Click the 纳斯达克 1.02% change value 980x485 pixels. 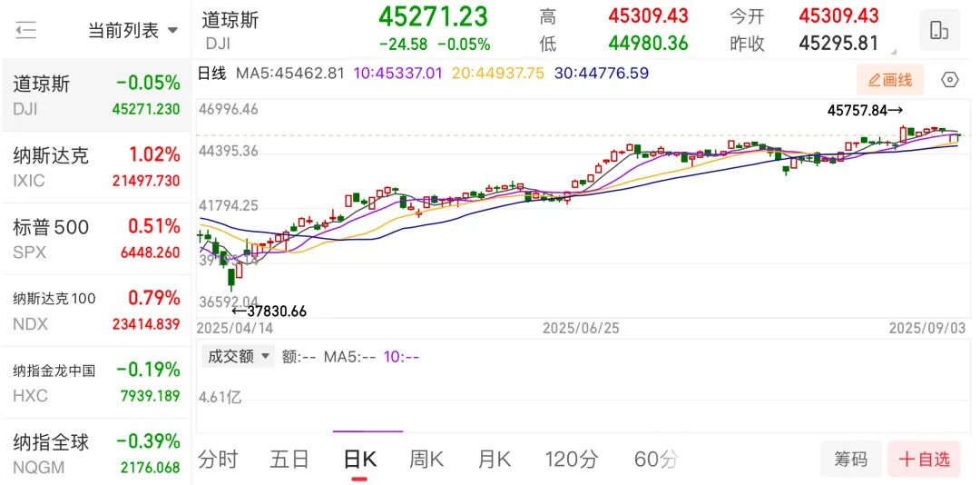154,154
